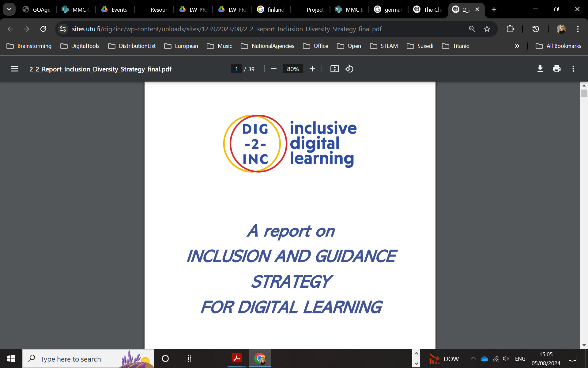The image size is (588, 368).
Task: Click the Chrome taskbar icon
Action: point(260,358)
